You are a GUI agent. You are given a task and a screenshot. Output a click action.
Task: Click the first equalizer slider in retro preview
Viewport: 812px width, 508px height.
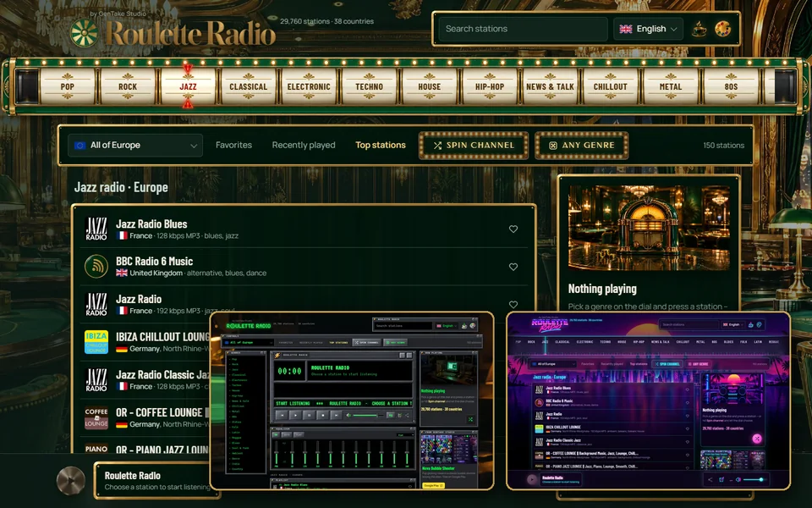(276, 453)
